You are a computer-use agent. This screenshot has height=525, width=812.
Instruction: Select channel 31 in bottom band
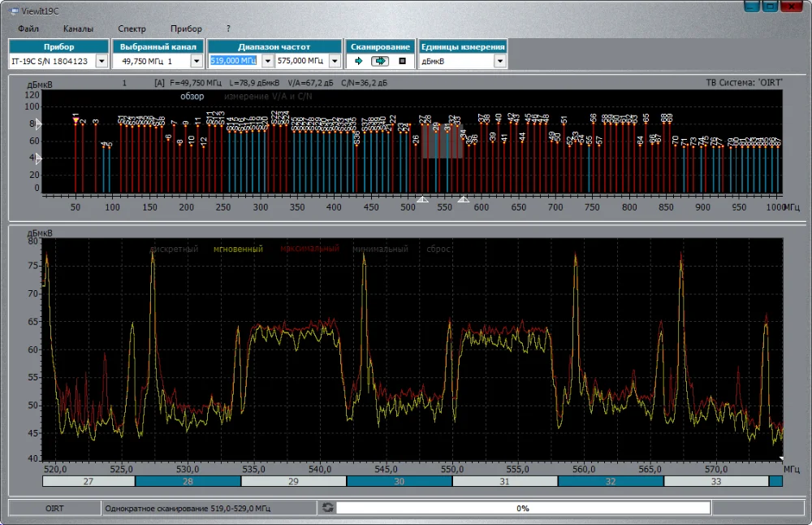click(505, 481)
